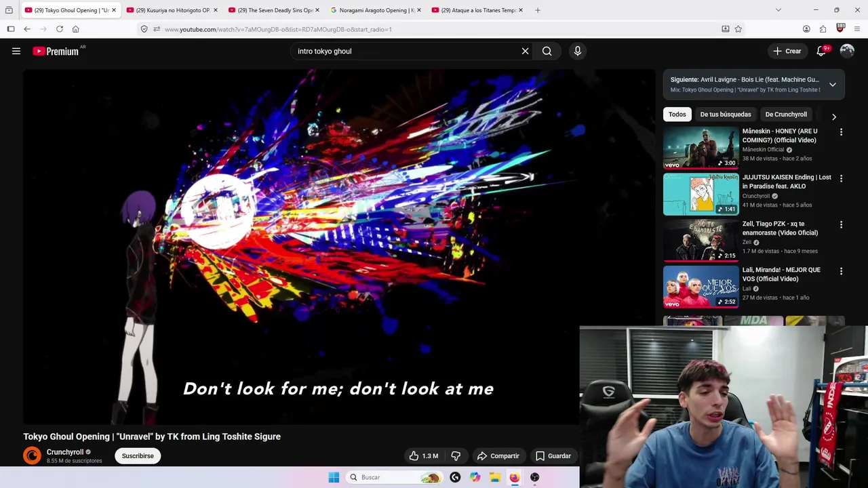Open JUJUTSU KAISEN Ending Lost in Paradise title
The width and height of the screenshot is (868, 488).
(787, 182)
